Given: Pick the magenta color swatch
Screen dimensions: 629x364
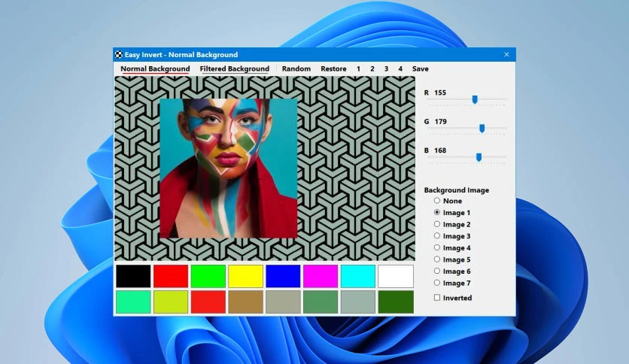Looking at the screenshot, I should tap(321, 276).
